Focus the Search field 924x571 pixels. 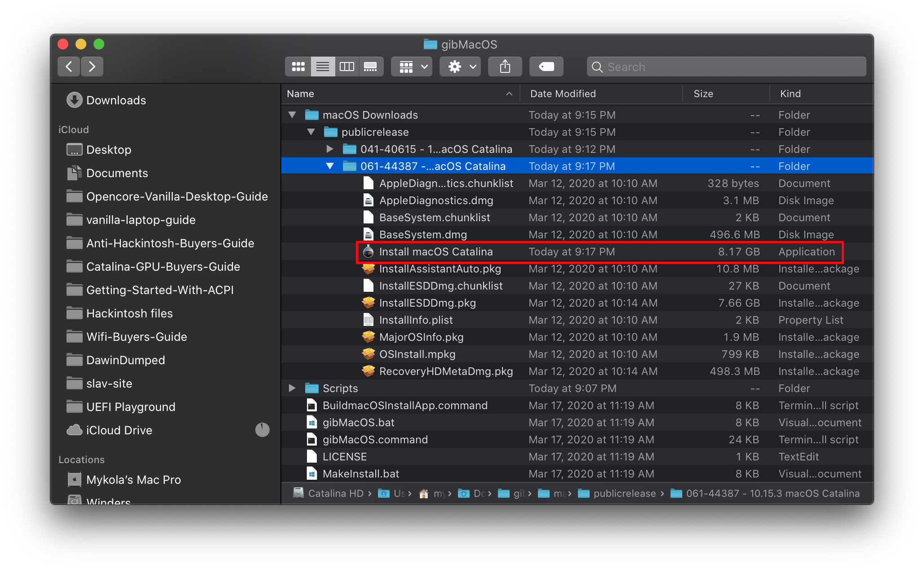[x=726, y=67]
